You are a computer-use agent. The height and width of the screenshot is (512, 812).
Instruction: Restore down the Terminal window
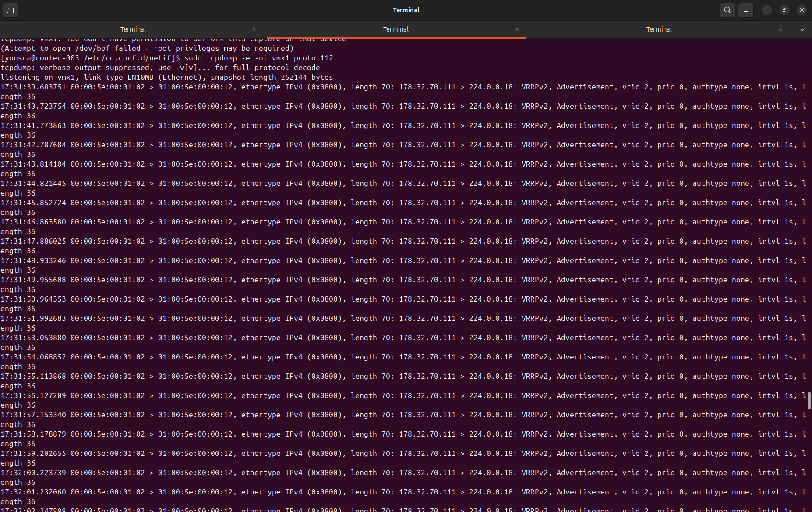(x=784, y=10)
